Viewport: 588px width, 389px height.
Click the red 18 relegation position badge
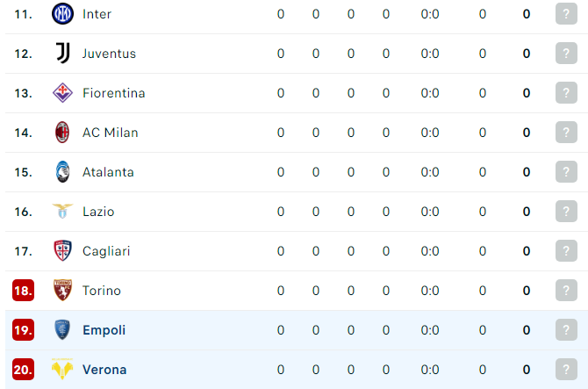(23, 291)
